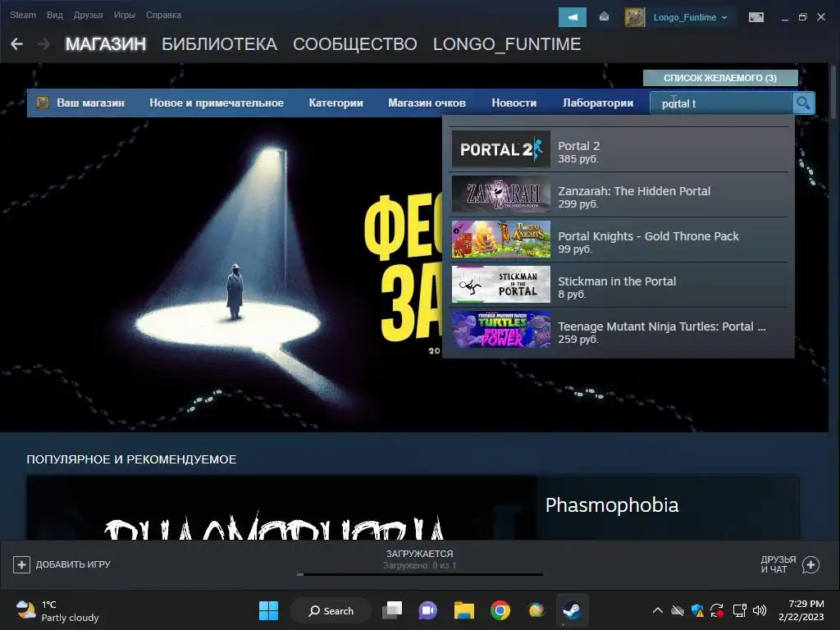Open File Explorer from the taskbar

(x=464, y=610)
